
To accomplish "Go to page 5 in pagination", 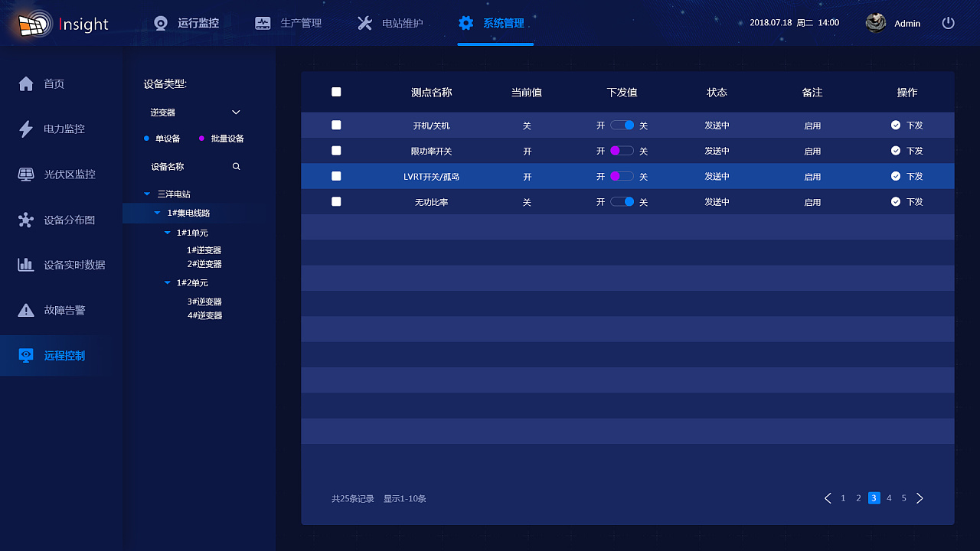I will point(904,497).
